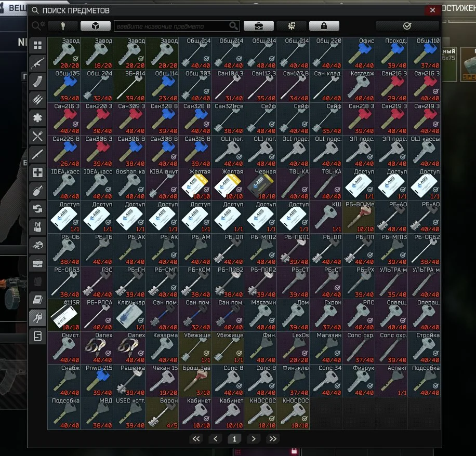The height and width of the screenshot is (456, 476).
Task: Select the OLI кассы key
Action: tap(425, 152)
